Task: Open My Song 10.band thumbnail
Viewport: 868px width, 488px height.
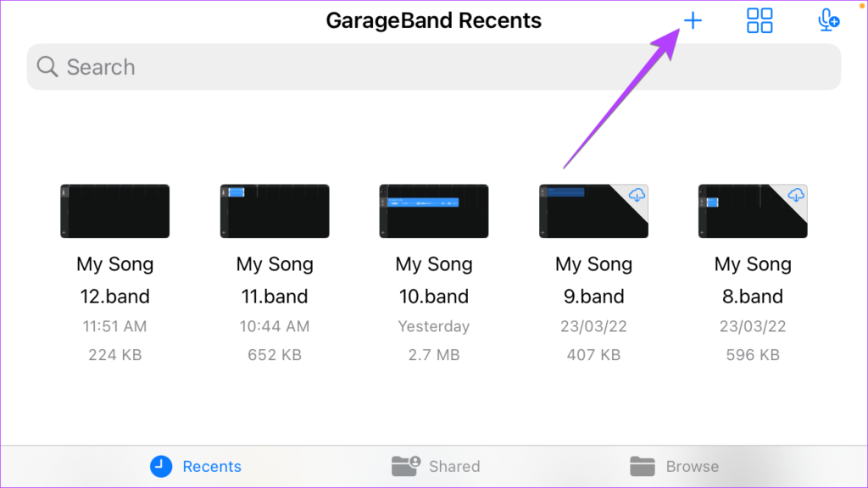Action: pyautogui.click(x=434, y=211)
